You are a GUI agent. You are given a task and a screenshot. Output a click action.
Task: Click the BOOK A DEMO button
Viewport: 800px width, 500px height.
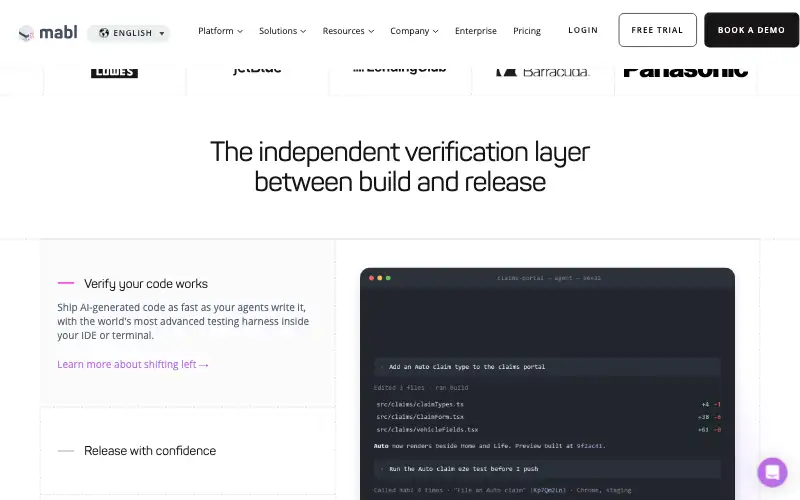(751, 30)
